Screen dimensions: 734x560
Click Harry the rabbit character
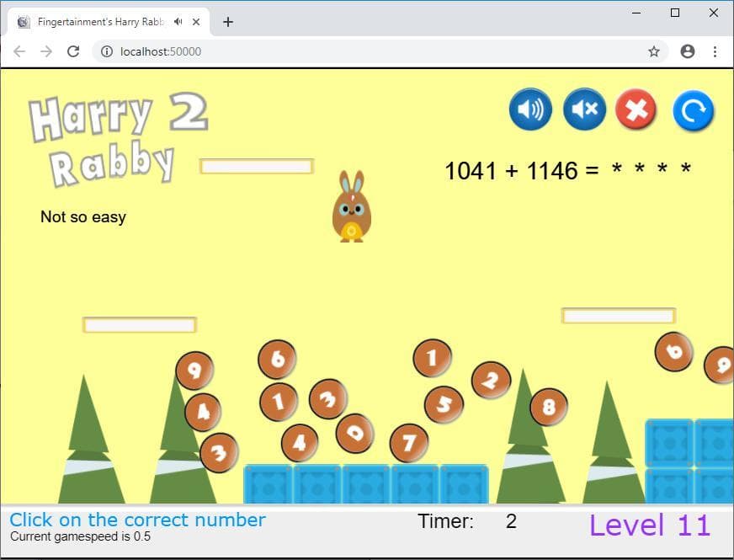(352, 206)
